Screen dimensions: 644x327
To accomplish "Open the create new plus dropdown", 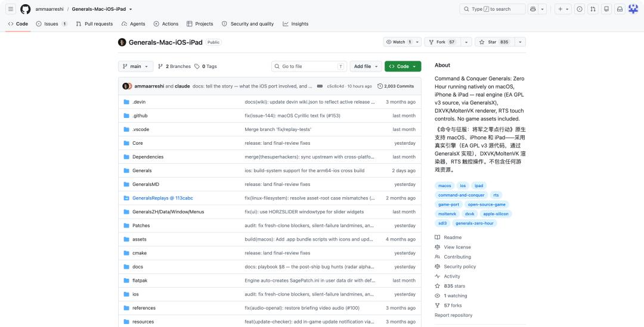I will (x=563, y=9).
